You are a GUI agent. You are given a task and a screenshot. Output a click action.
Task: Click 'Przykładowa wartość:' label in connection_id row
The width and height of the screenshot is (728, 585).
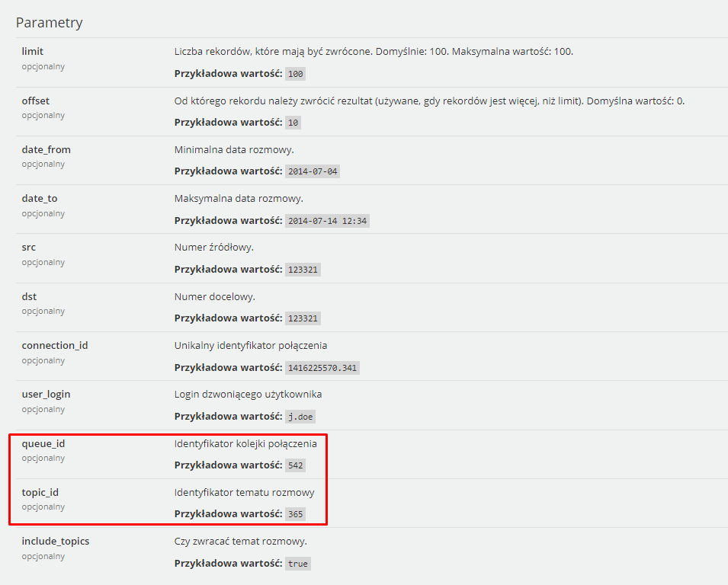(229, 368)
